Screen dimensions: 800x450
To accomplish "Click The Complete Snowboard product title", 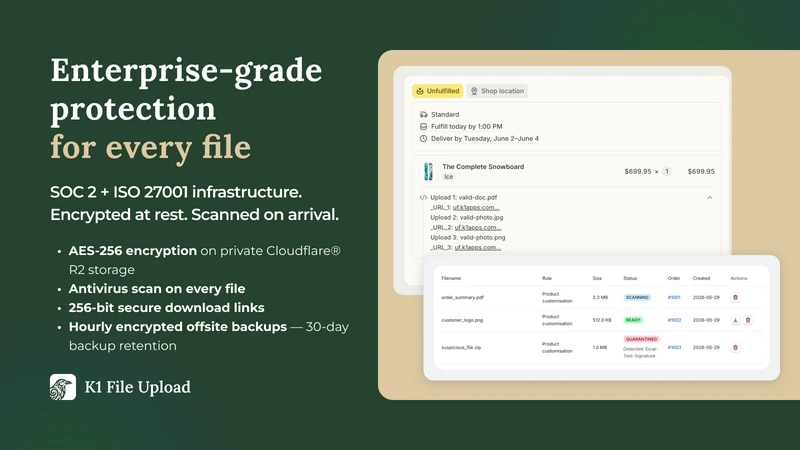I will coord(483,167).
